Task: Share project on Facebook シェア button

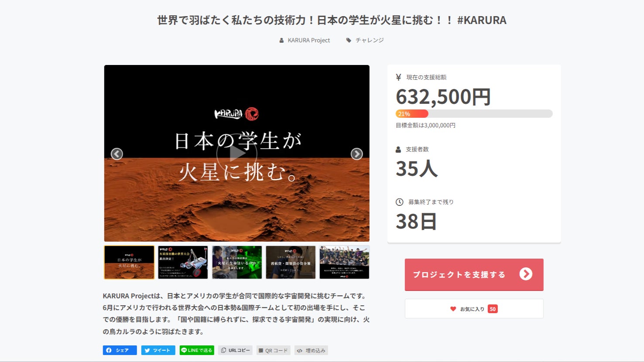Action: click(120, 350)
